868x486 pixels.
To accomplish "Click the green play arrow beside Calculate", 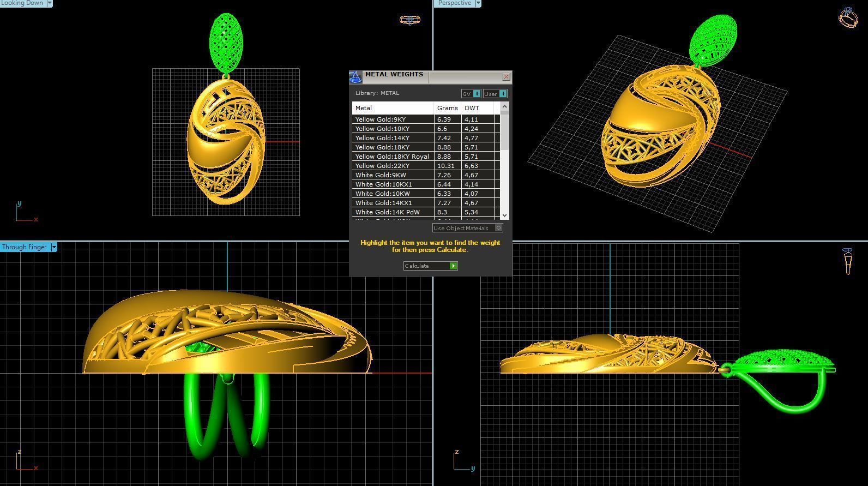I will [x=453, y=266].
